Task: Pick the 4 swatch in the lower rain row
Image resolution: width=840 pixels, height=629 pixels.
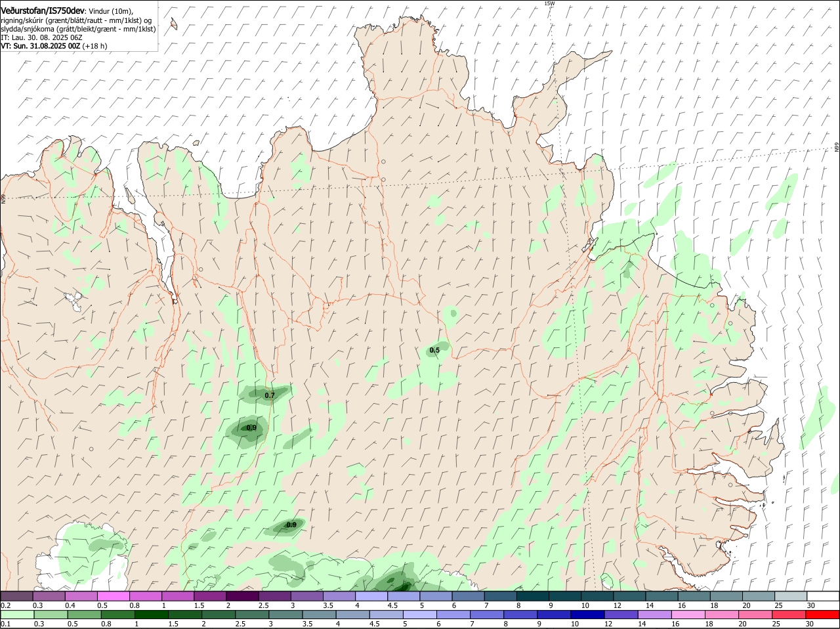Action: coord(352,615)
